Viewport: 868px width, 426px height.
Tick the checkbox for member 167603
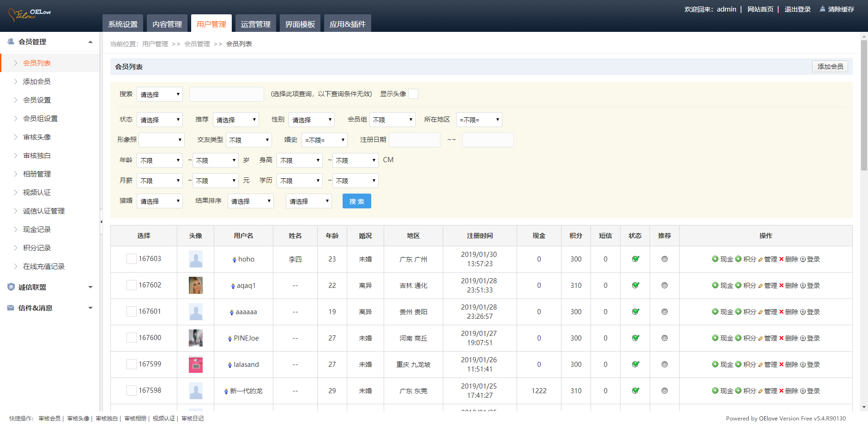point(132,259)
